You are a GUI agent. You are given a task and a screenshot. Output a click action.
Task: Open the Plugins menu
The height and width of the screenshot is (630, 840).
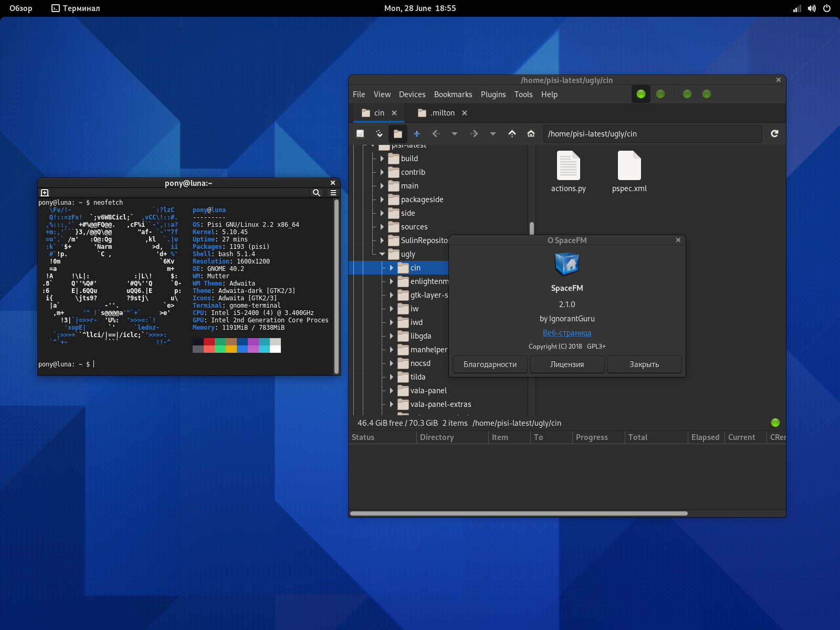tap(493, 94)
